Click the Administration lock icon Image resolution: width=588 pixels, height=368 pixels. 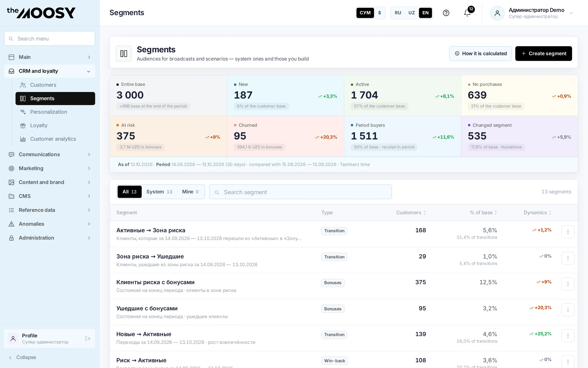click(11, 238)
